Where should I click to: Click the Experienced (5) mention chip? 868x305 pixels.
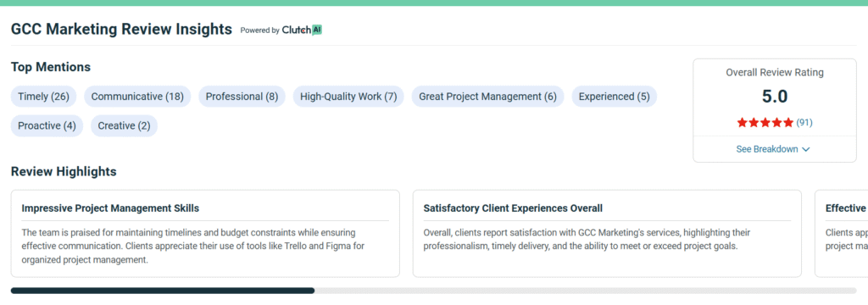(x=615, y=97)
